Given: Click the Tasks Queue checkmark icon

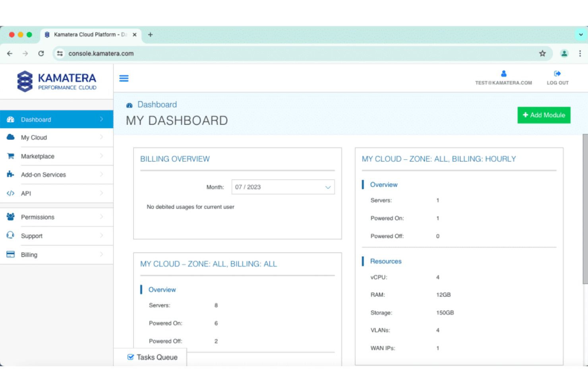Looking at the screenshot, I should pyautogui.click(x=130, y=357).
